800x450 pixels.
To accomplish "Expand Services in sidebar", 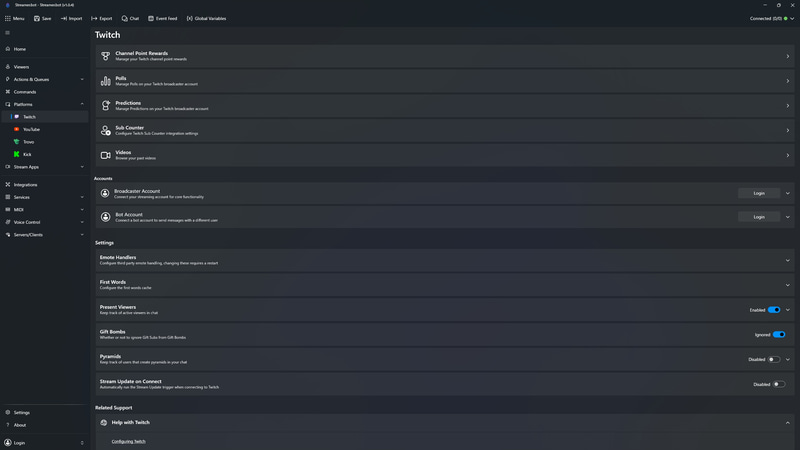I will [x=82, y=197].
